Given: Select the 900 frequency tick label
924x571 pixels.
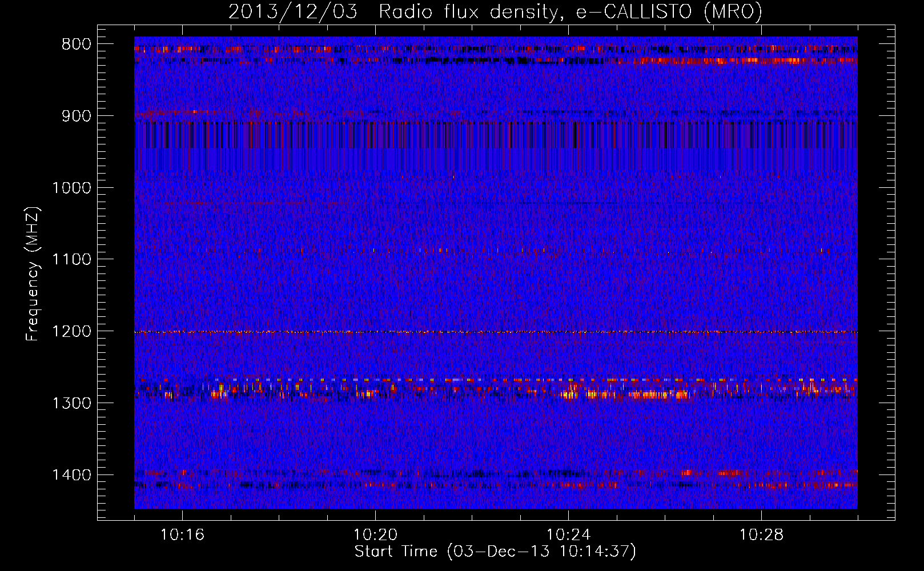Looking at the screenshot, I should [76, 116].
